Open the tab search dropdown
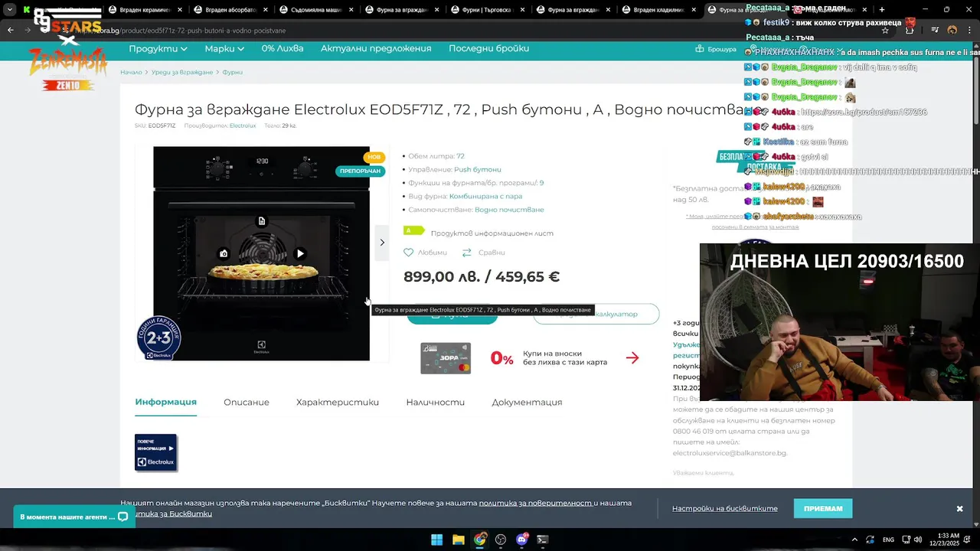The height and width of the screenshot is (551, 980). [x=10, y=10]
